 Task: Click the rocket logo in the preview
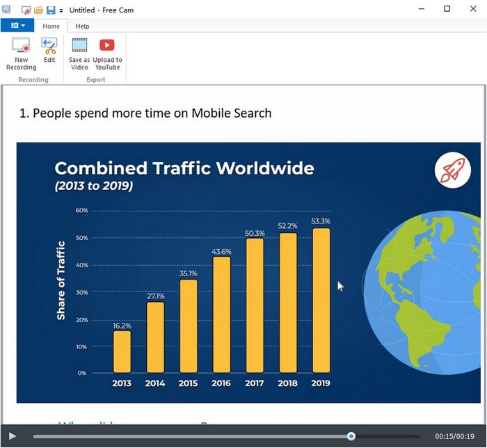453,170
